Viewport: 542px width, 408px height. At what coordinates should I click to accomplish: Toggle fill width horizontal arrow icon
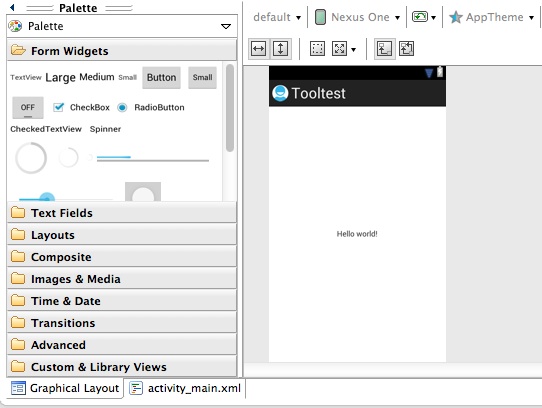click(258, 49)
